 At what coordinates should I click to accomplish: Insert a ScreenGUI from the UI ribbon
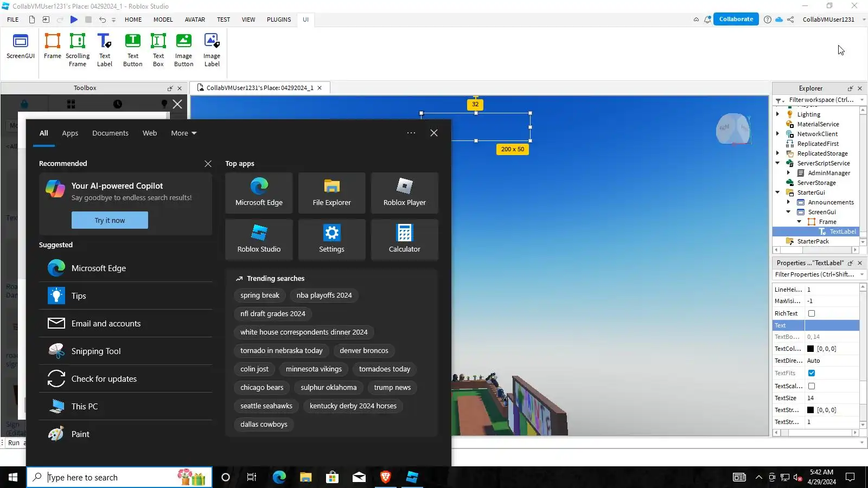[x=21, y=47]
